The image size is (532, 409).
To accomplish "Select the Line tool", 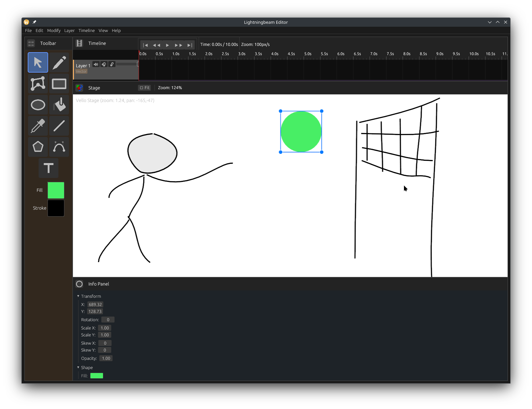I will click(59, 126).
